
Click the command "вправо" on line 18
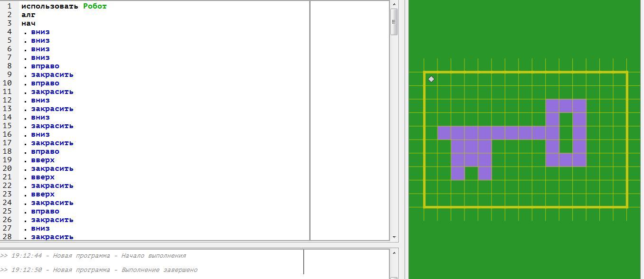click(x=45, y=151)
